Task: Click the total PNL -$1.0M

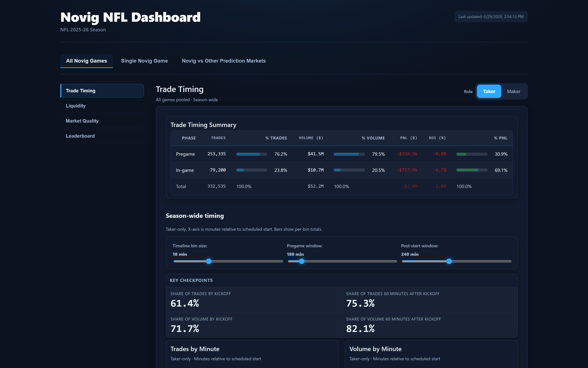Action: coord(410,186)
